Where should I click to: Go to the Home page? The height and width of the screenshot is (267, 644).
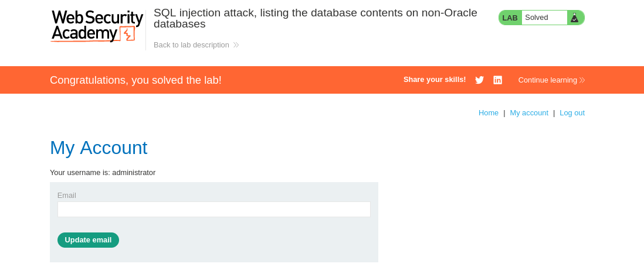(489, 113)
